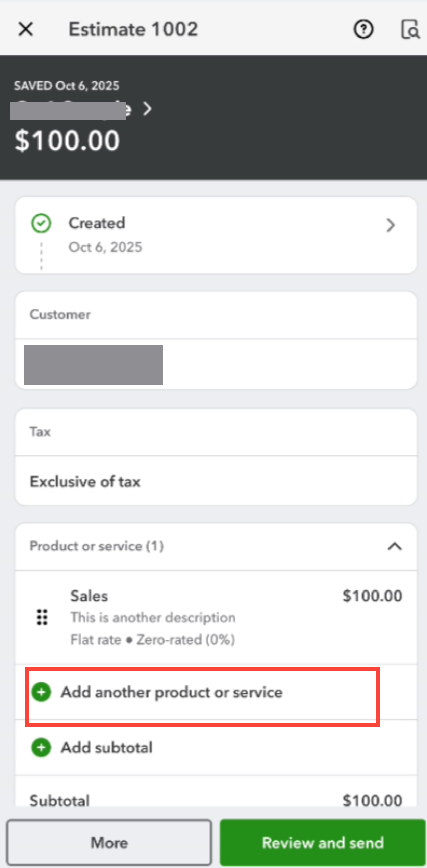The height and width of the screenshot is (868, 427).
Task: Click the plus icon for adding product
Action: tap(41, 692)
